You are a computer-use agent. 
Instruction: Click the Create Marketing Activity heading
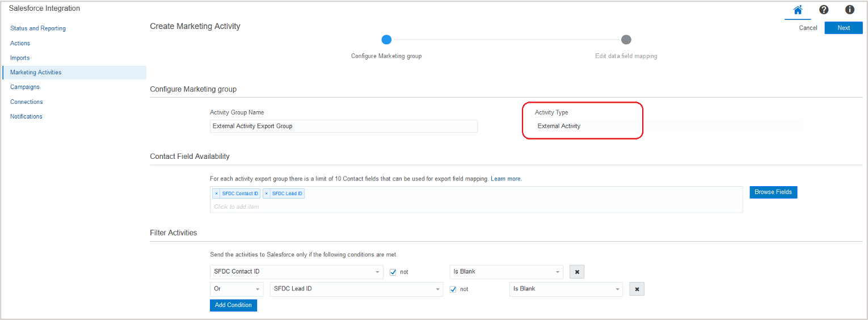pyautogui.click(x=195, y=26)
